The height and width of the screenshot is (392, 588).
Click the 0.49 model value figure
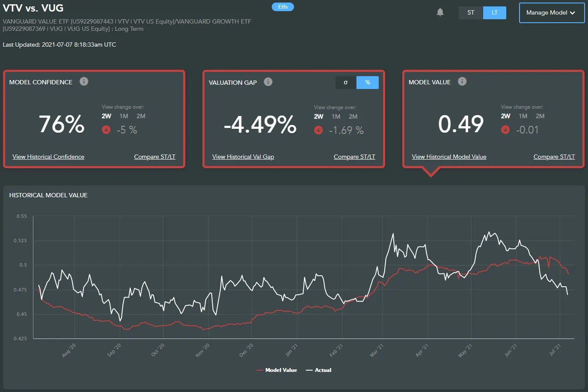click(x=461, y=124)
